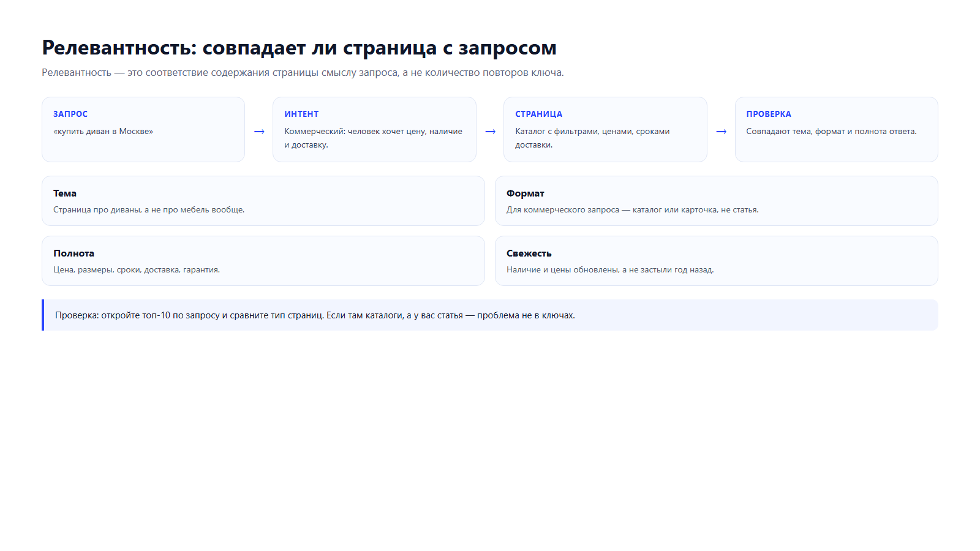Click the 'Тема' card title

pyautogui.click(x=65, y=193)
